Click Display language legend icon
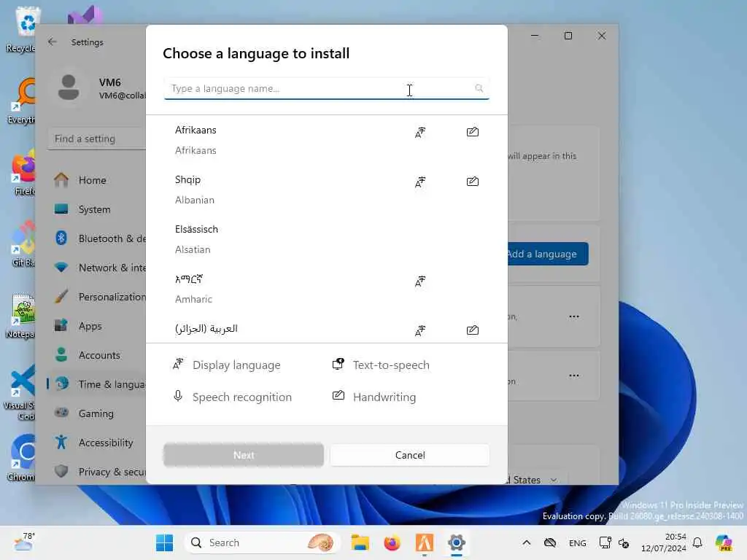 178,365
